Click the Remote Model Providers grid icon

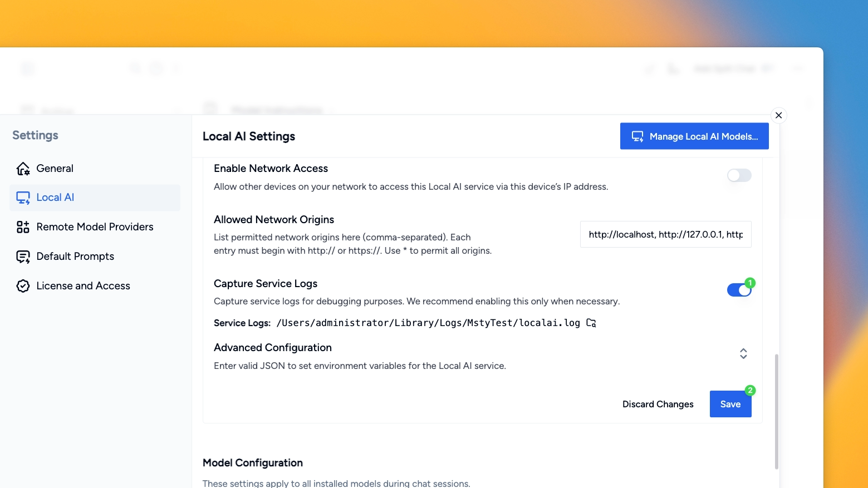click(23, 226)
